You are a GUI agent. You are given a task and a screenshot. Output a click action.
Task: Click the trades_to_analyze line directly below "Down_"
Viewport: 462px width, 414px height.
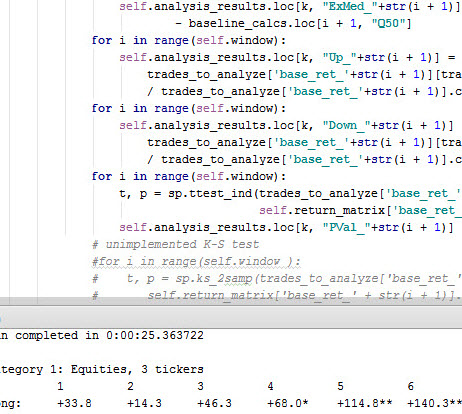click(x=304, y=143)
